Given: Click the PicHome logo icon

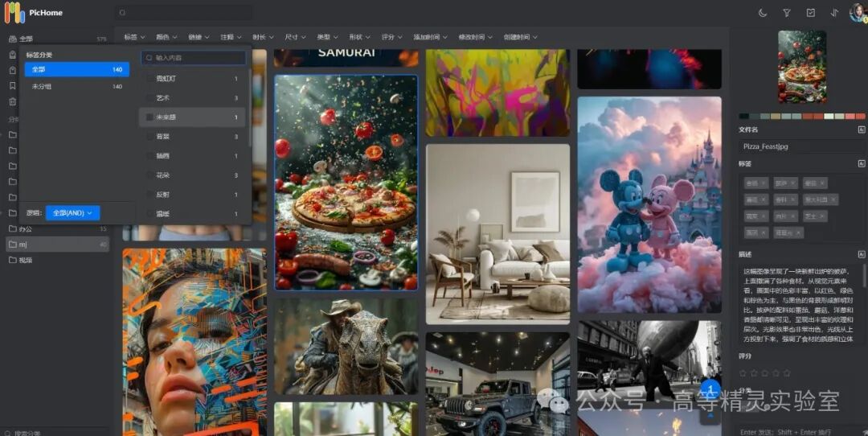Looking at the screenshot, I should [x=15, y=12].
